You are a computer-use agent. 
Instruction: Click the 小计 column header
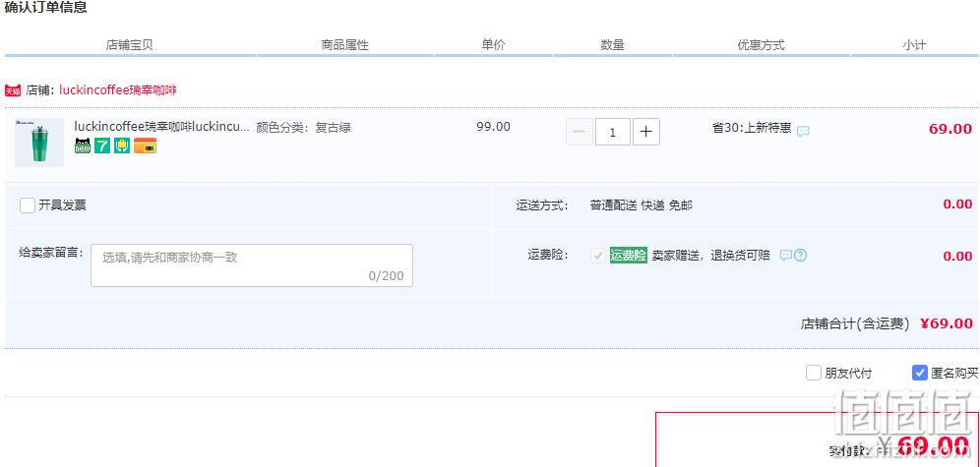click(x=914, y=45)
